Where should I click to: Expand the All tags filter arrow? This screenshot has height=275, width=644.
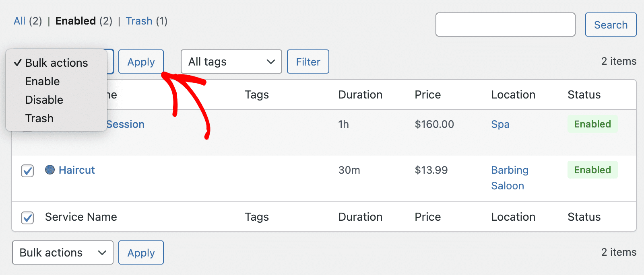[x=271, y=62]
